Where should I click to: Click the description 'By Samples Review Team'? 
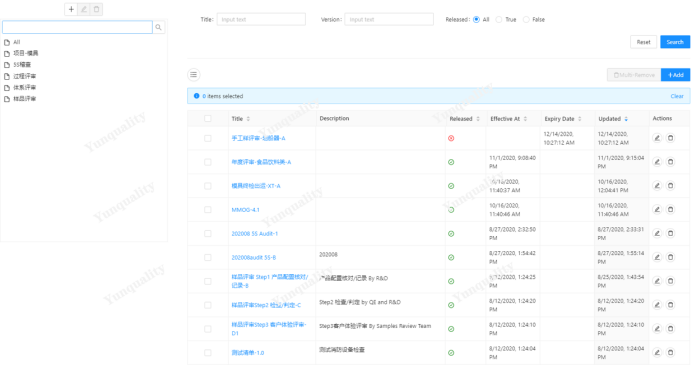coord(400,326)
